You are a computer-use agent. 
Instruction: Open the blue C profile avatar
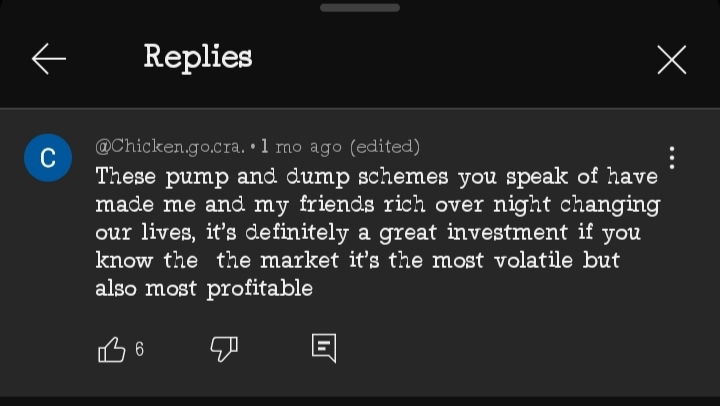pos(48,158)
